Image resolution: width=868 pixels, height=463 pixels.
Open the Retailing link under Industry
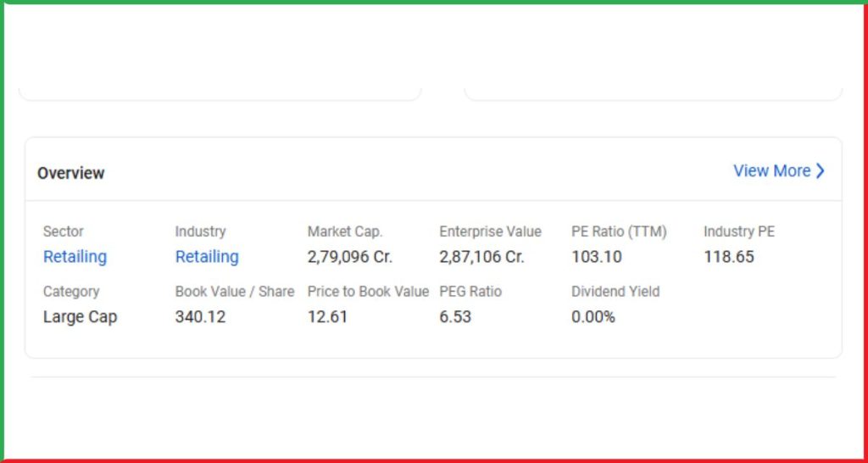tap(207, 257)
